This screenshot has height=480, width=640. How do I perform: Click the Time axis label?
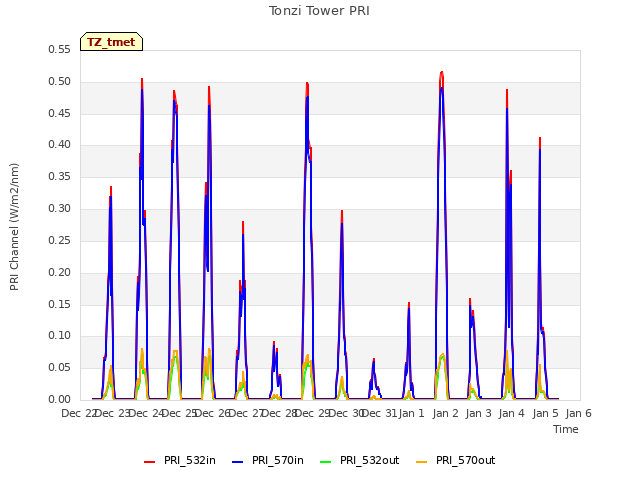click(566, 429)
